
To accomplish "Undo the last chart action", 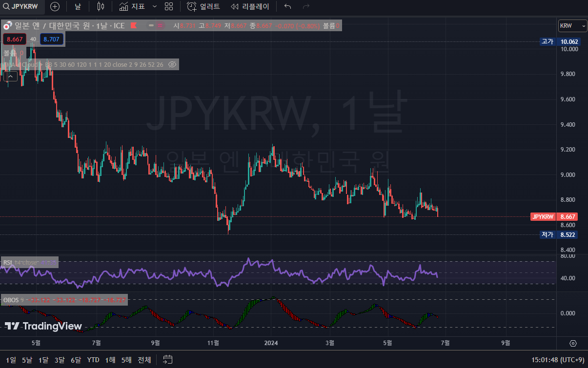I will (288, 7).
